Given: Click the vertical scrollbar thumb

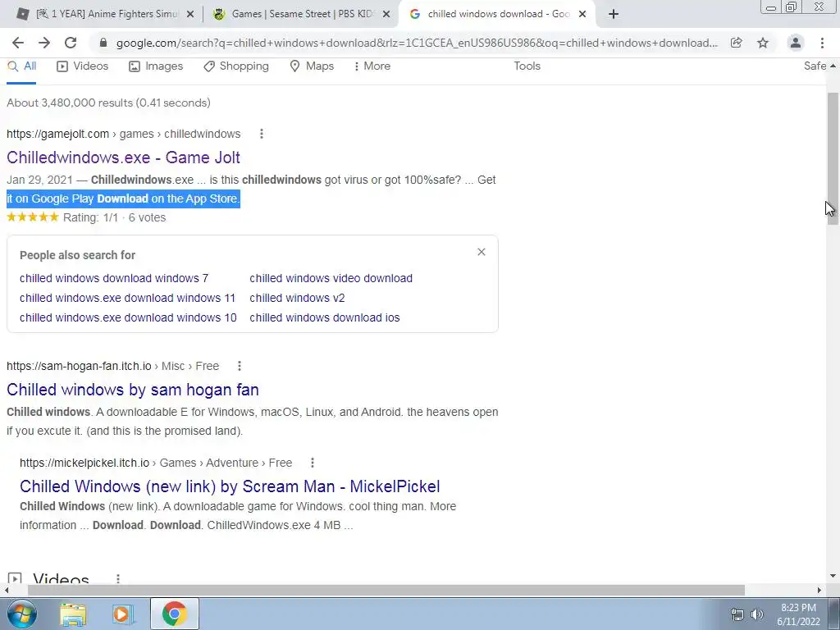Looking at the screenshot, I should tap(833, 158).
